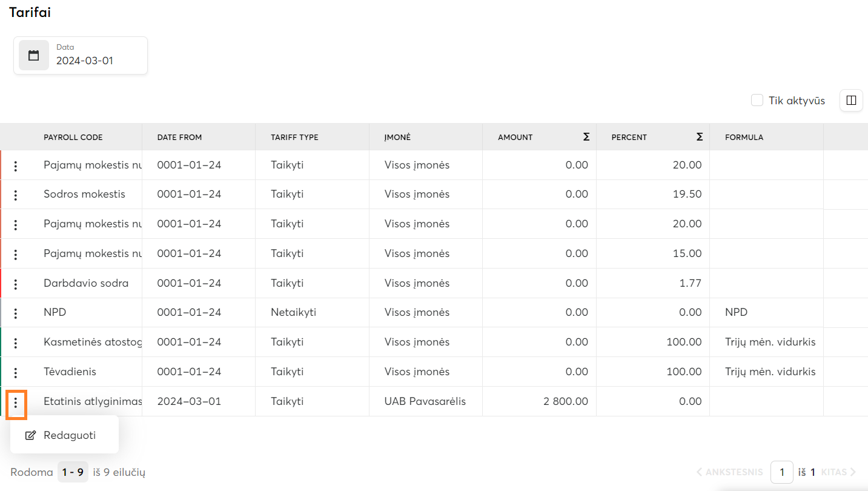868x491 pixels.
Task: Open row menu for Kasmetinės atostogos row
Action: click(16, 343)
